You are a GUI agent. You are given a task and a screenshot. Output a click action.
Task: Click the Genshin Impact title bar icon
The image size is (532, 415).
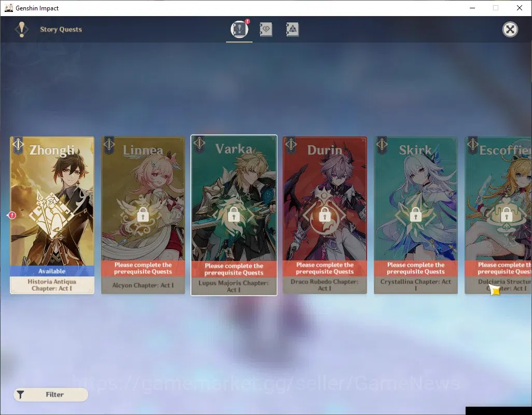tap(9, 8)
